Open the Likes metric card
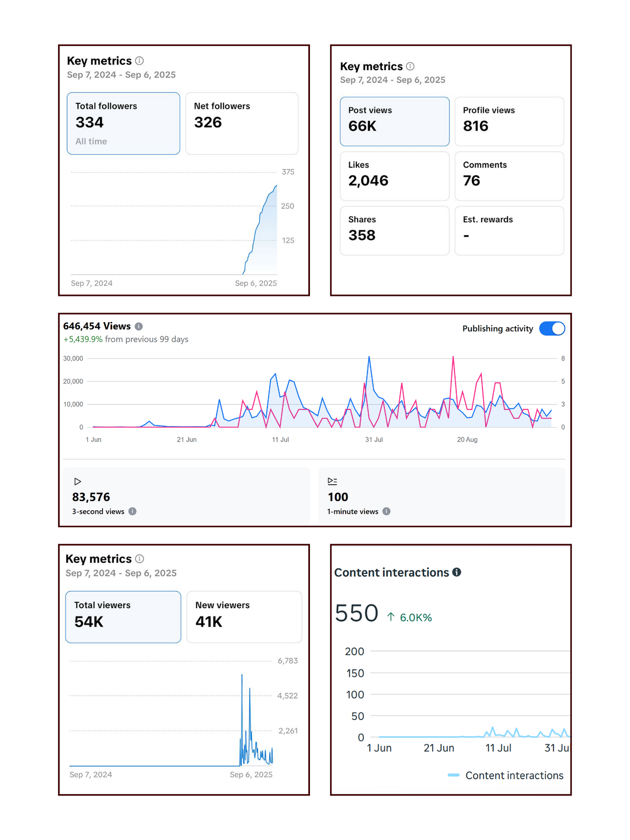This screenshot has width=630, height=840. tap(394, 176)
